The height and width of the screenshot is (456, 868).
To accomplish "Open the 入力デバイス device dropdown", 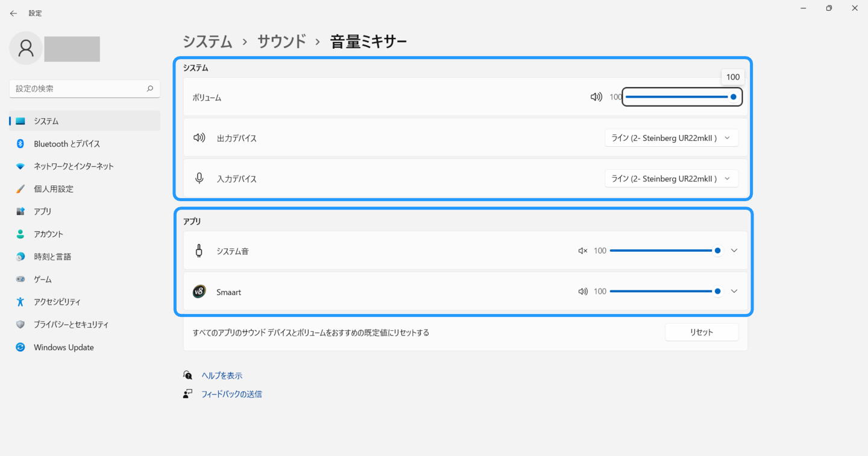I will click(x=671, y=179).
